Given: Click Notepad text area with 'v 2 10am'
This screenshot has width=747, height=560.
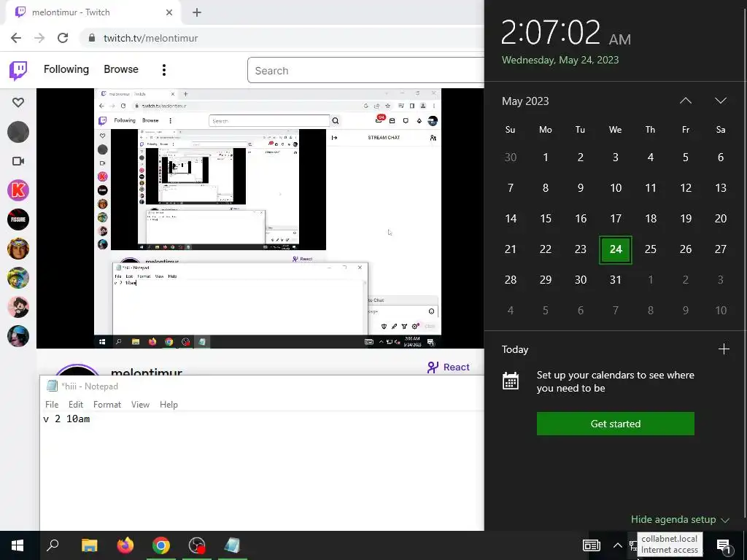Looking at the screenshot, I should (x=262, y=472).
